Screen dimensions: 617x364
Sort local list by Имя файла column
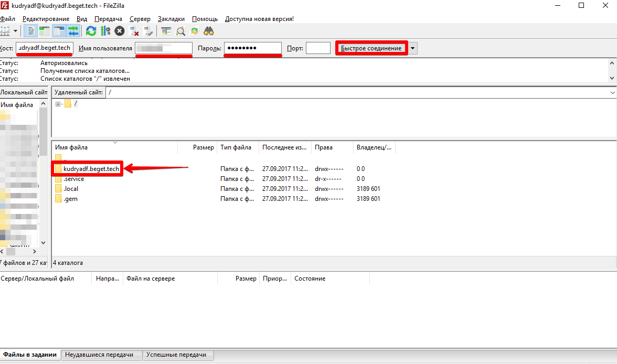coord(18,105)
